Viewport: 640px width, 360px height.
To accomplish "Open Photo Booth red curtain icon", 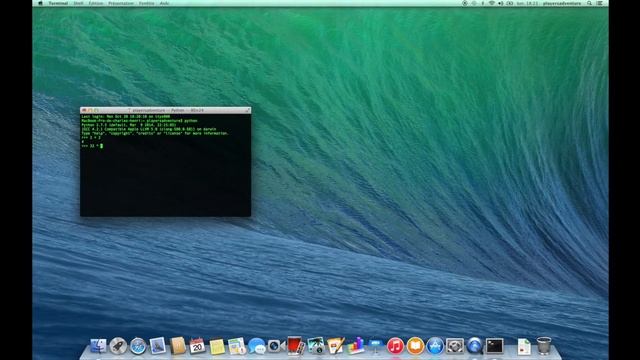I will (296, 346).
